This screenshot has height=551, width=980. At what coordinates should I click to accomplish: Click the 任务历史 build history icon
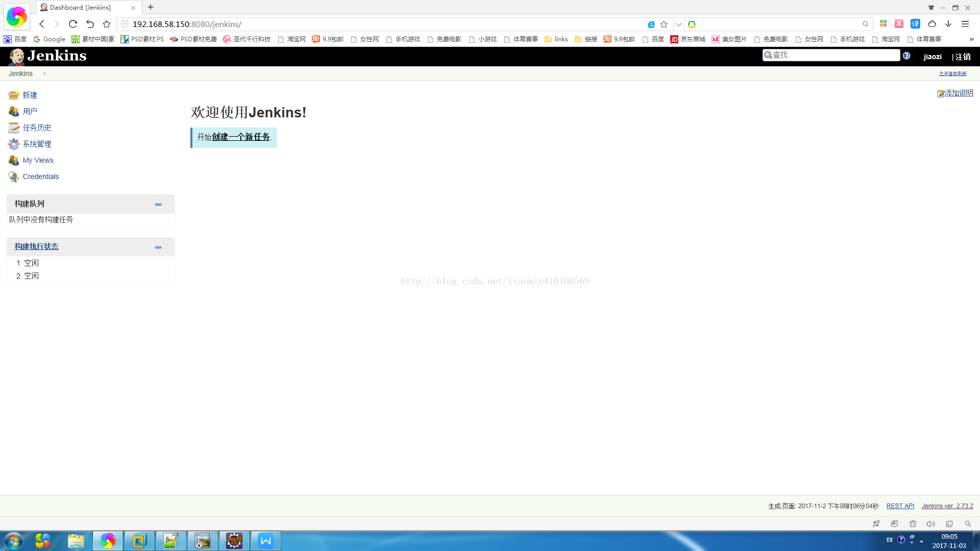14,128
